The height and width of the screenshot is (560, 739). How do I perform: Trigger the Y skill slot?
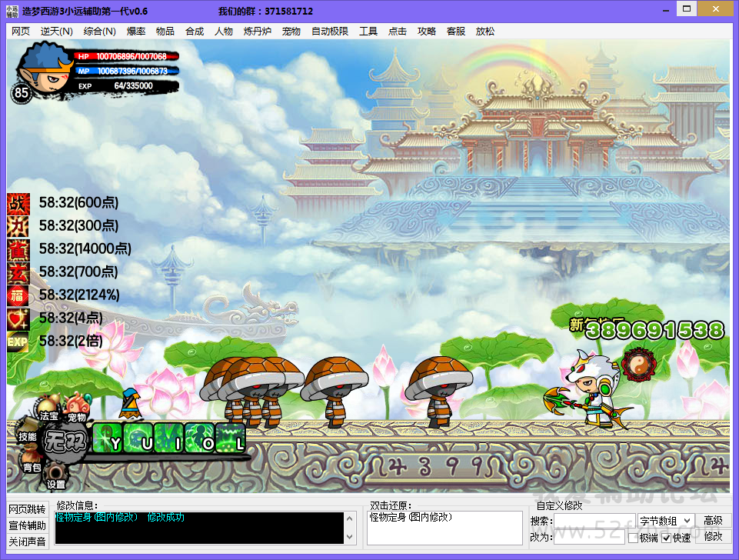click(x=108, y=438)
